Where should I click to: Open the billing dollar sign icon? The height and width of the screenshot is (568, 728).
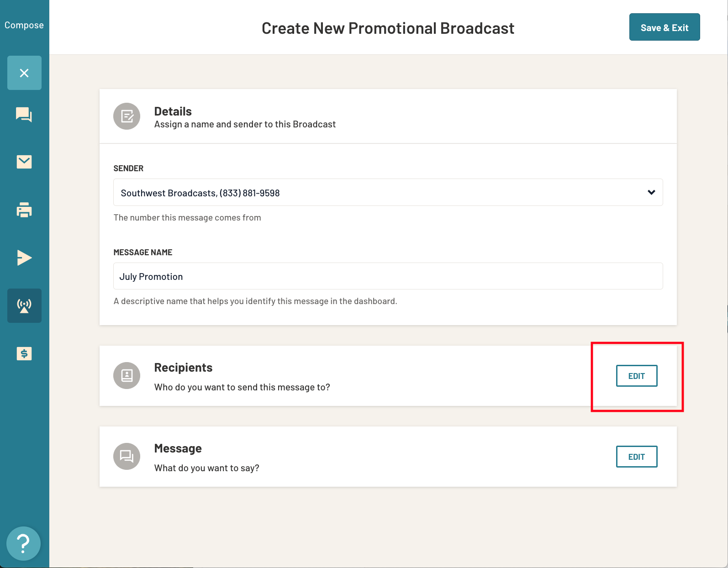(x=24, y=353)
